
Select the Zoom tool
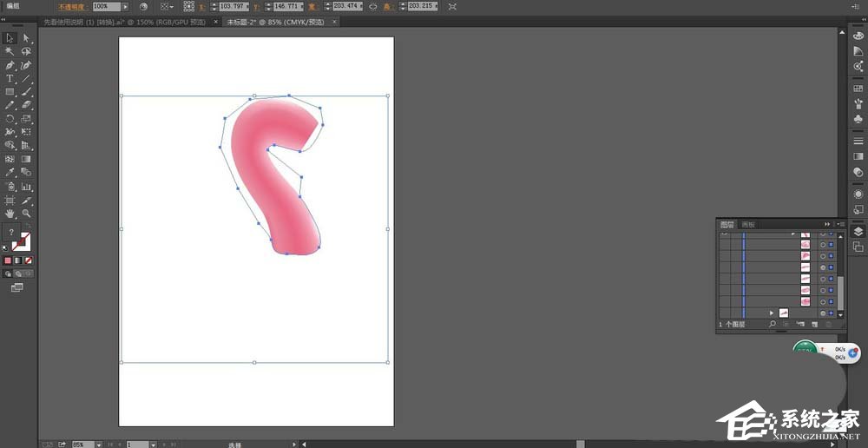point(26,214)
